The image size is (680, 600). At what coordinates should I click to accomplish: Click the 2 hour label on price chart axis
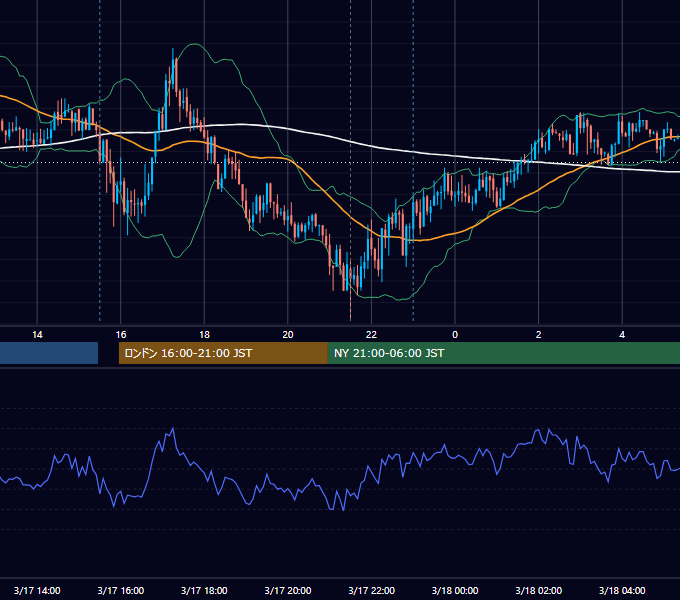click(x=539, y=335)
